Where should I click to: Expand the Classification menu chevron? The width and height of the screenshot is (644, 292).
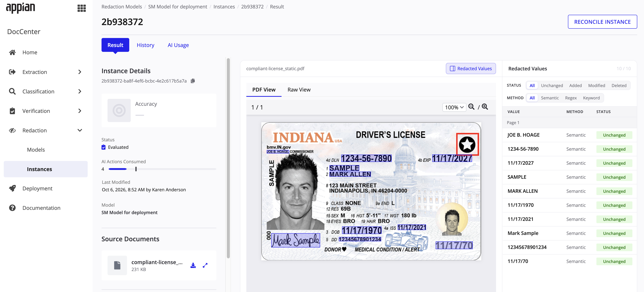[80, 91]
